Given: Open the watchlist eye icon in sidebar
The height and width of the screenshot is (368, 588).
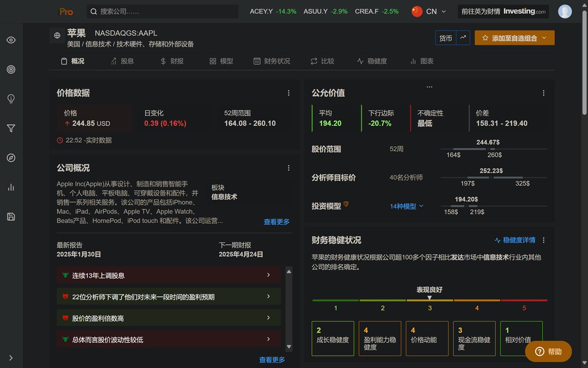Looking at the screenshot, I should [11, 40].
